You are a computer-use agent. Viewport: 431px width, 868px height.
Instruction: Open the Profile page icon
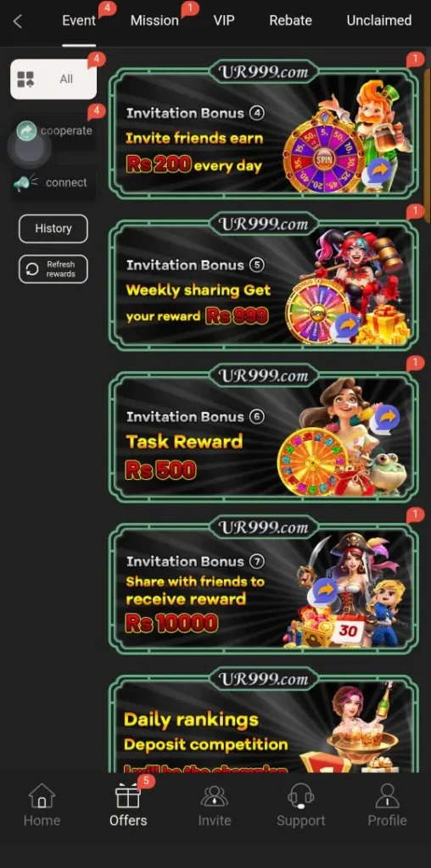[387, 797]
